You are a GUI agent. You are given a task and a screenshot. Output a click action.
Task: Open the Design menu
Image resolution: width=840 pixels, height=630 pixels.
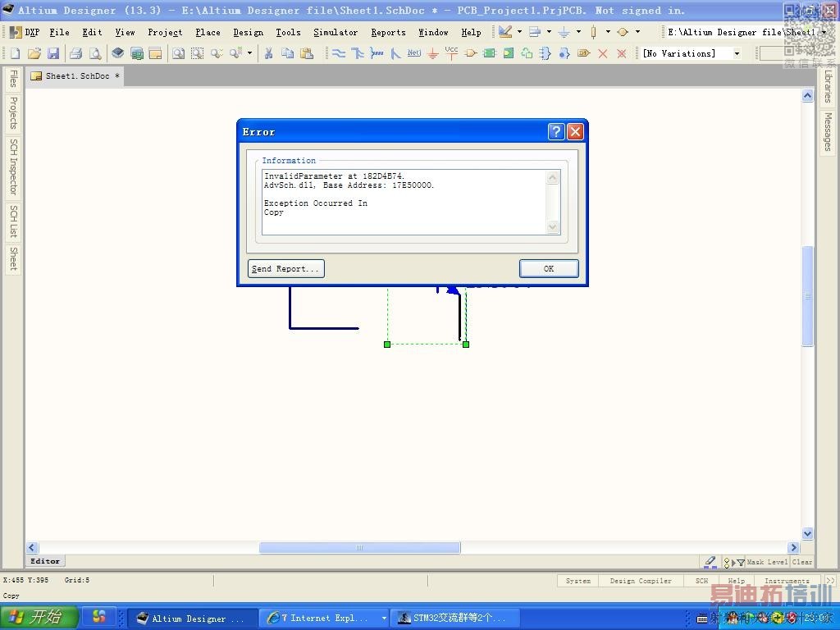248,32
